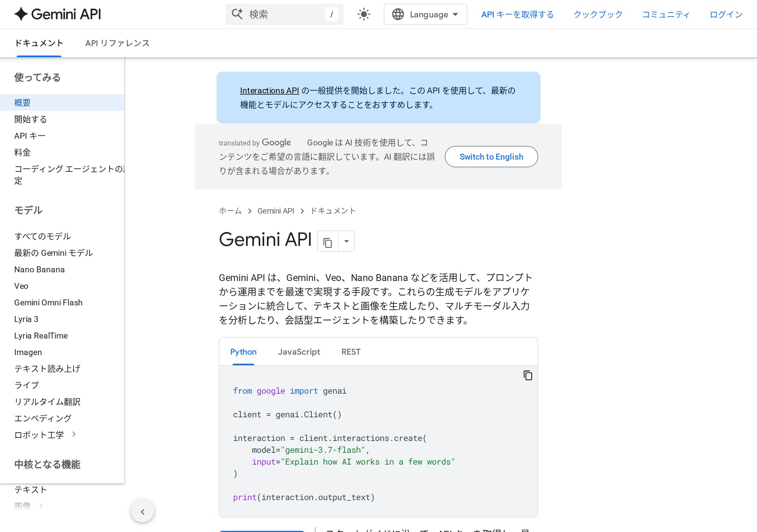The width and height of the screenshot is (757, 532).
Task: Click the search sparkle icon
Action: click(x=237, y=14)
